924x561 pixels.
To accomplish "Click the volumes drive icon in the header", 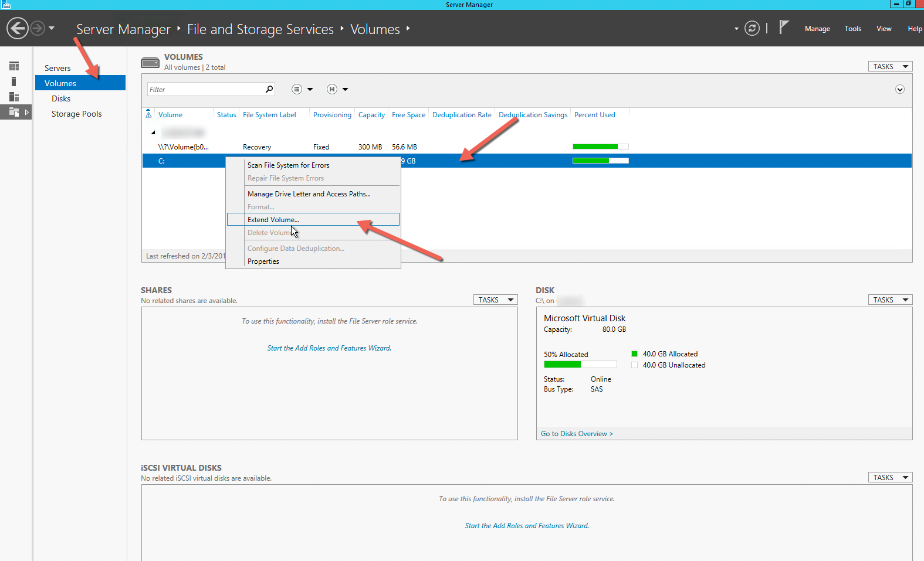I will click(150, 63).
